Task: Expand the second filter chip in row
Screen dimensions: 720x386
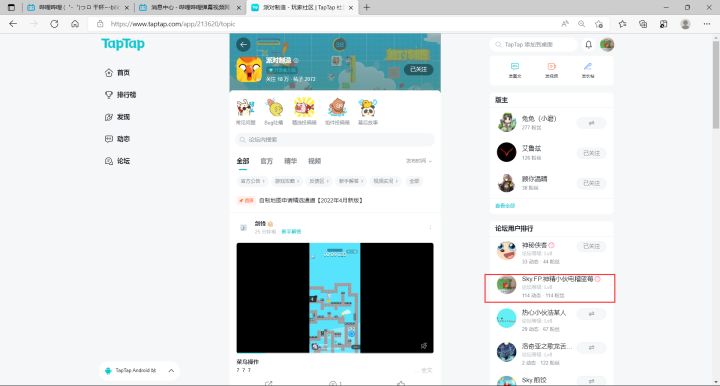Action: (287, 181)
